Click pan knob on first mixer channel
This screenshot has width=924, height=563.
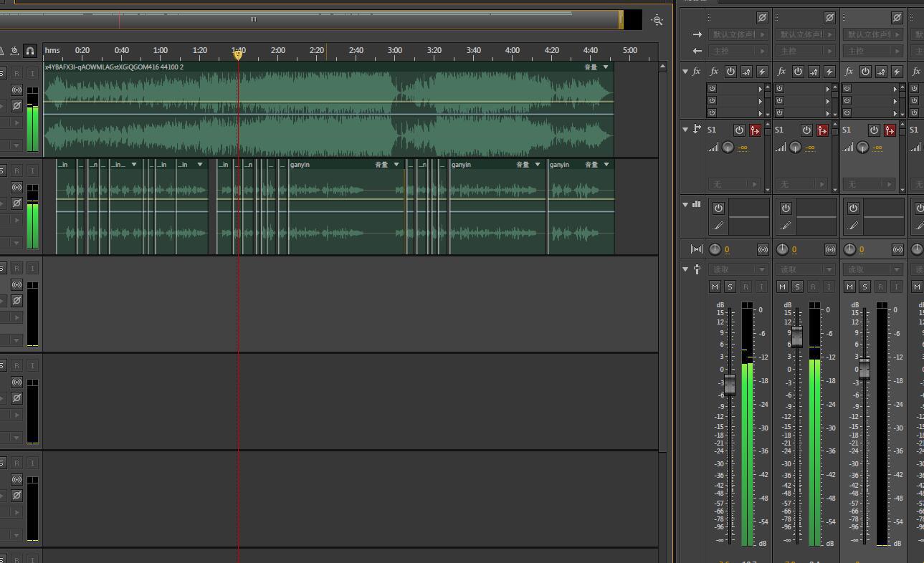pos(715,249)
